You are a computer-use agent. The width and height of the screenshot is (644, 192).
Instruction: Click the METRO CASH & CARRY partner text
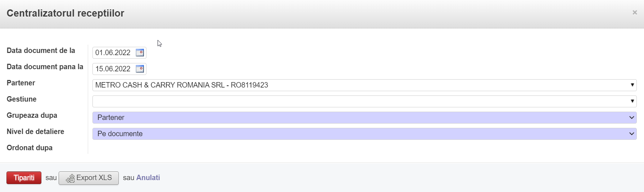coord(182,85)
